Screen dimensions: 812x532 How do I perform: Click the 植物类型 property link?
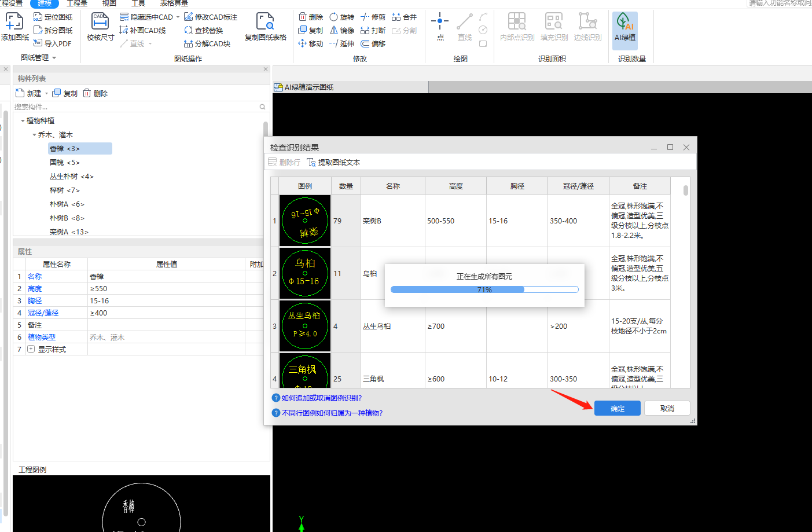point(42,337)
